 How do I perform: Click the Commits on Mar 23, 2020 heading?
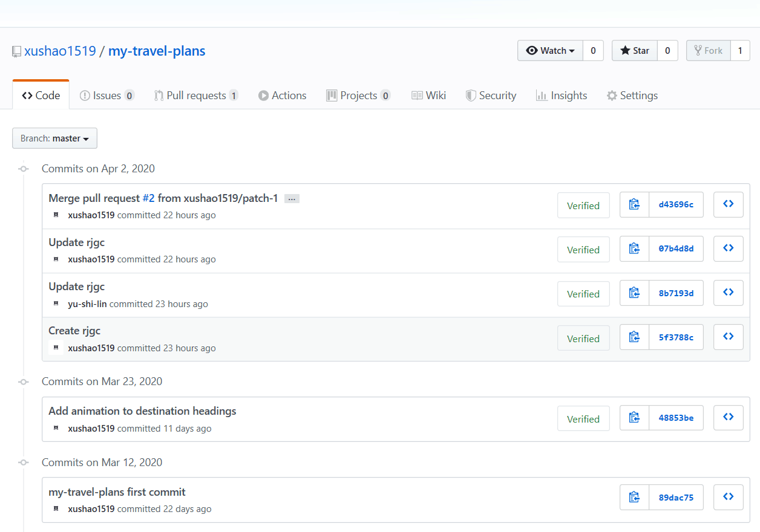(102, 381)
